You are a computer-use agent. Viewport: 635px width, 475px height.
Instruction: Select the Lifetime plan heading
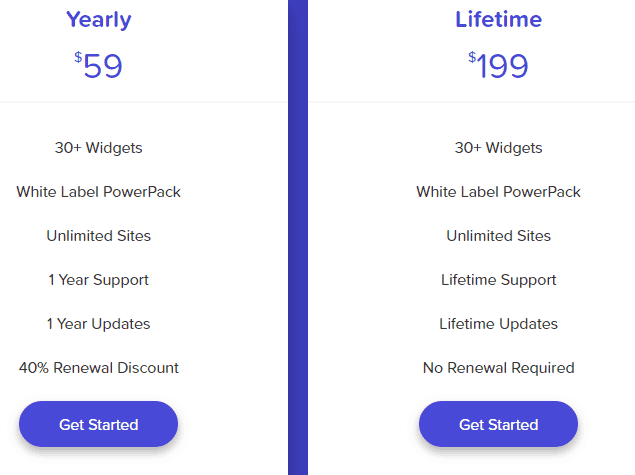tap(498, 19)
